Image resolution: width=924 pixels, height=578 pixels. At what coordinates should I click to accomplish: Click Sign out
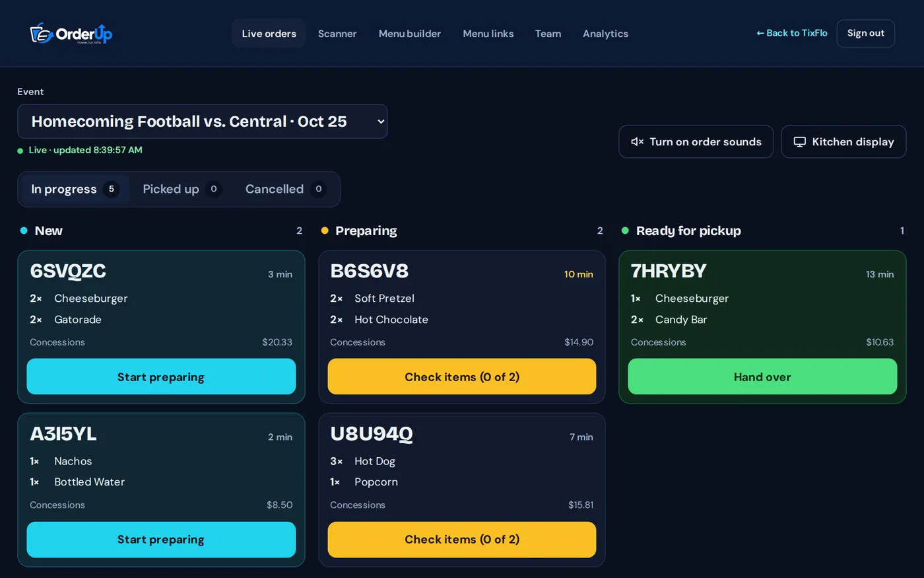865,33
